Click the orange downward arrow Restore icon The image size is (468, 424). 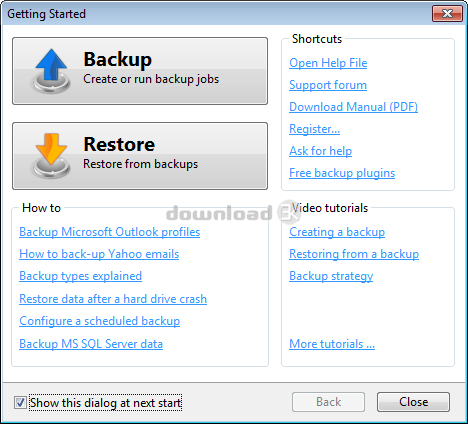click(x=51, y=155)
